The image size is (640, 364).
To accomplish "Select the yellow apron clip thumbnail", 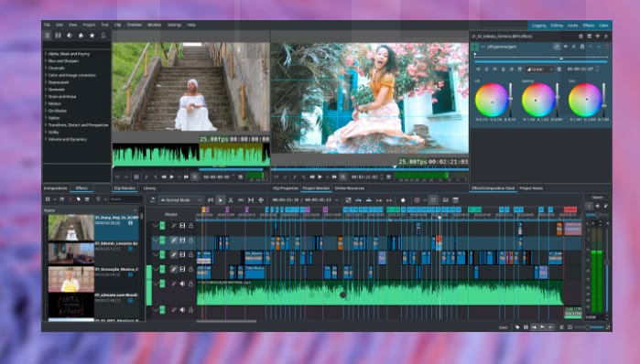I will 71,279.
